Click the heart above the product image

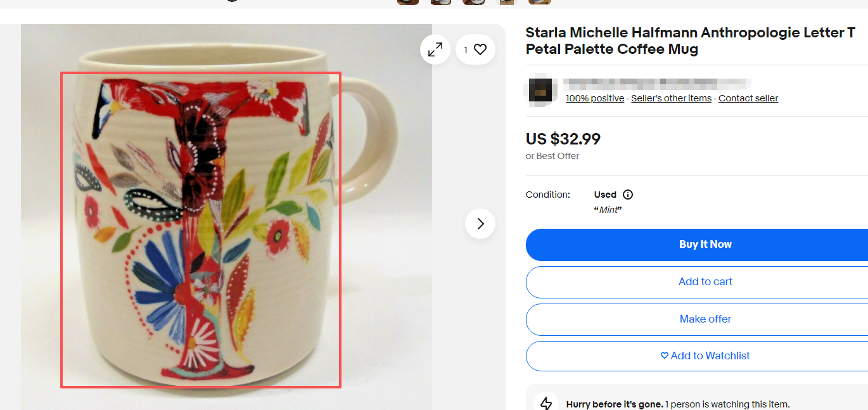(482, 49)
